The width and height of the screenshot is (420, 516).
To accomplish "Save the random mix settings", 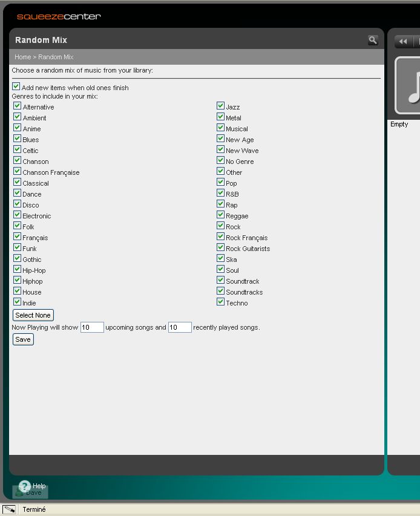I will pos(23,339).
